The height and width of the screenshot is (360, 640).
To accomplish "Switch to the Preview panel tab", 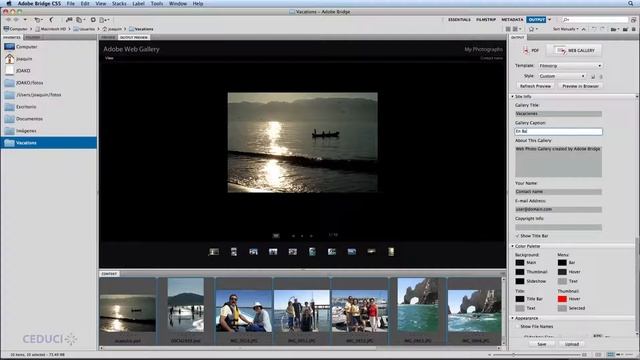I will (108, 38).
